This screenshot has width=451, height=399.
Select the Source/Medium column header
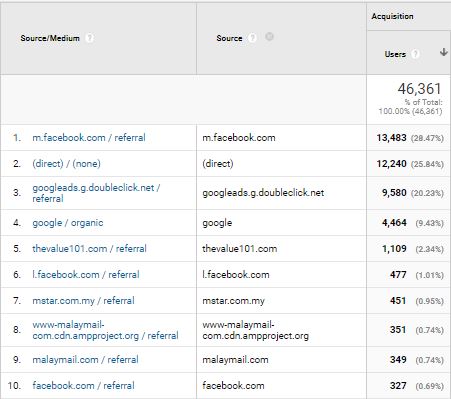point(50,38)
